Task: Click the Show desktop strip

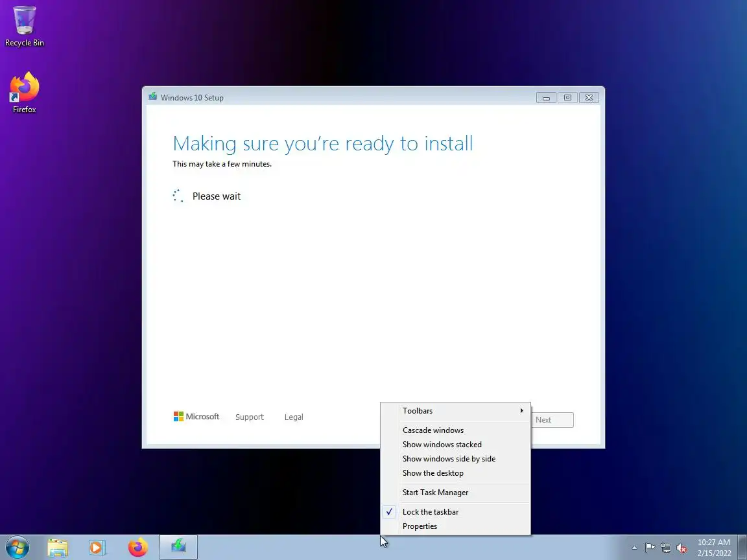Action: click(x=742, y=547)
